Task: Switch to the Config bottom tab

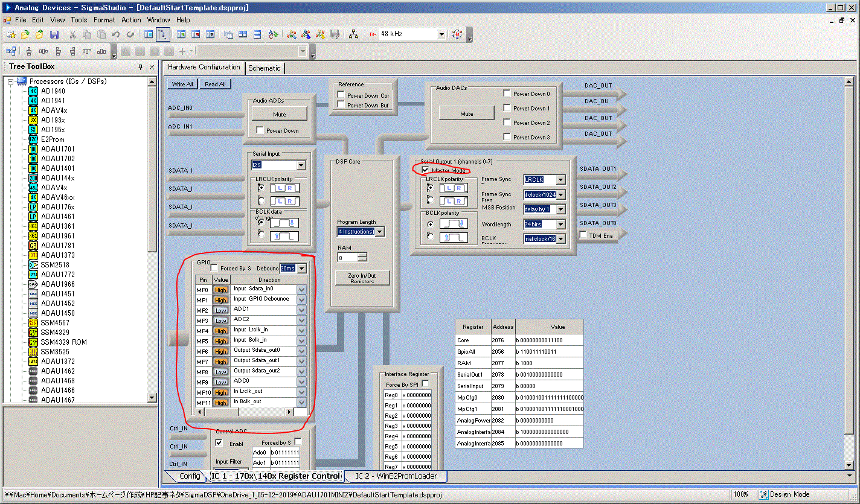Action: pyautogui.click(x=190, y=476)
